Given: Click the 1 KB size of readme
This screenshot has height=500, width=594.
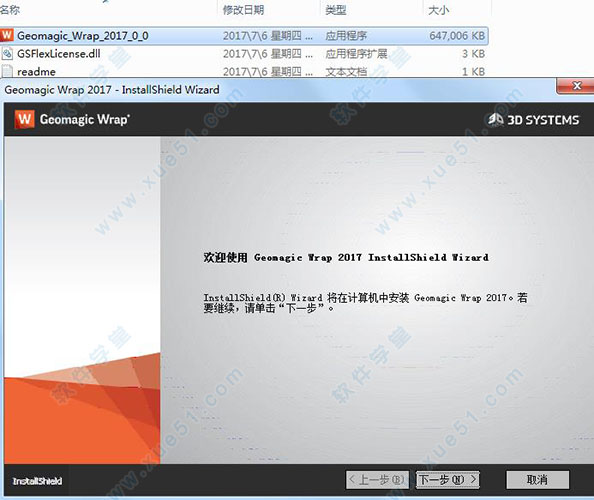Looking at the screenshot, I should point(473,71).
